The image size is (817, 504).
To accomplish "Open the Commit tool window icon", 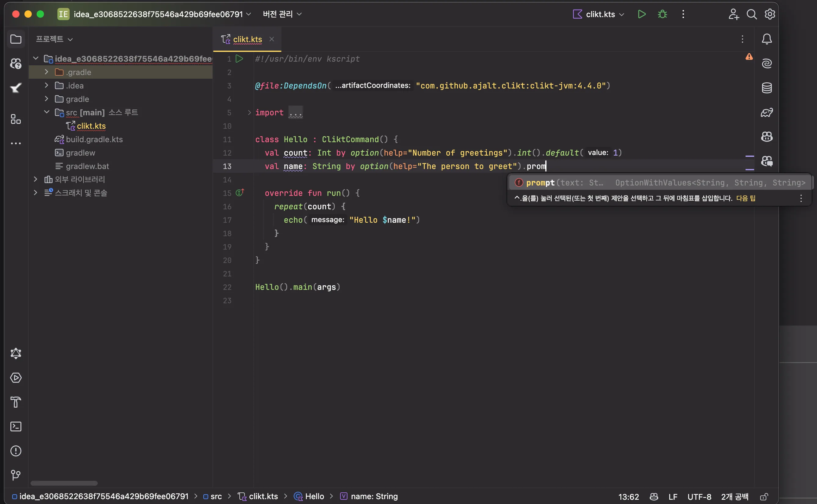I will pos(16,63).
